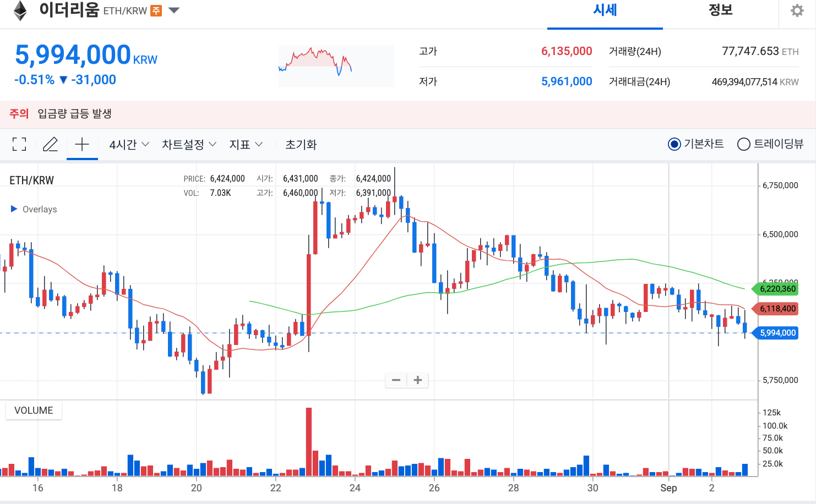Toggle the VOLUME panel label
Image resolution: width=816 pixels, height=504 pixels.
coord(34,410)
